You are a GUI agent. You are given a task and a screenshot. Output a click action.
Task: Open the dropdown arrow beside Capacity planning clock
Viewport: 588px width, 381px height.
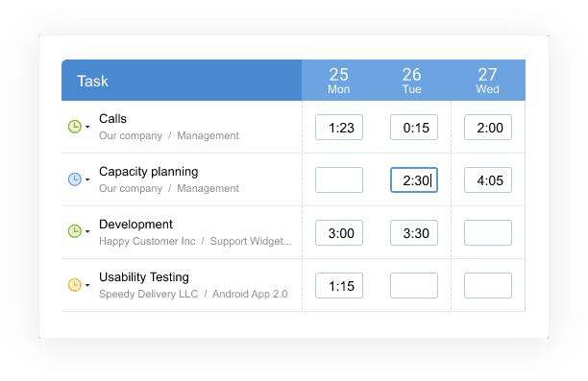(87, 179)
